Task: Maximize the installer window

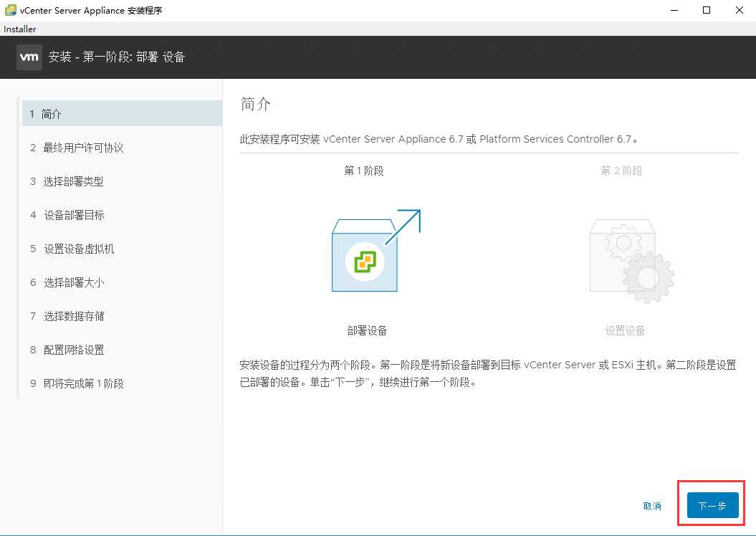Action: point(707,10)
